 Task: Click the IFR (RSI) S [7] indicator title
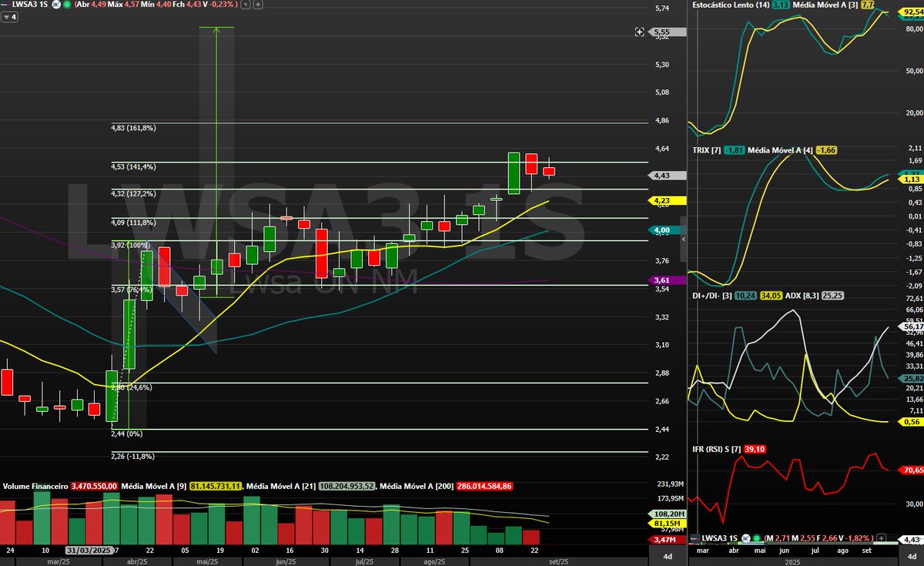[717, 449]
